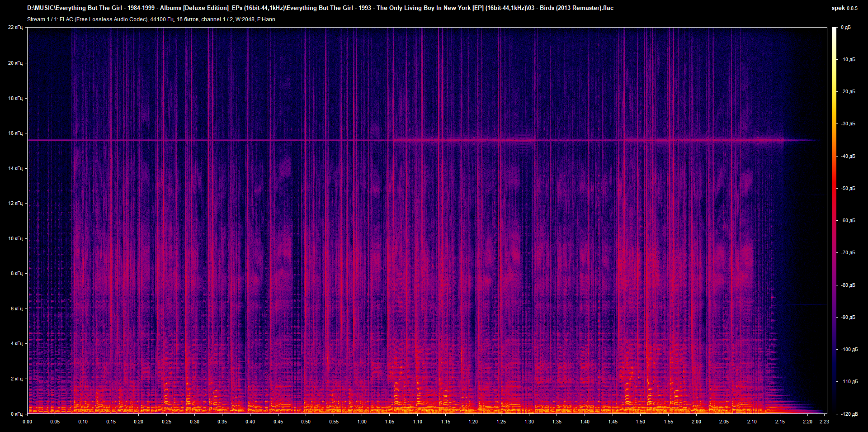Click the '0:05' time axis label
Viewport: 868px width, 432px height.
tap(55, 422)
